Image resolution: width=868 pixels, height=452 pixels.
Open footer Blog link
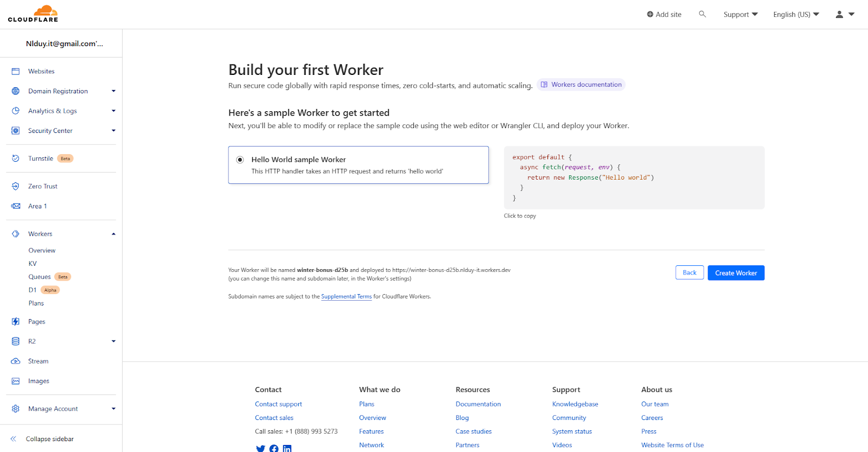point(462,418)
